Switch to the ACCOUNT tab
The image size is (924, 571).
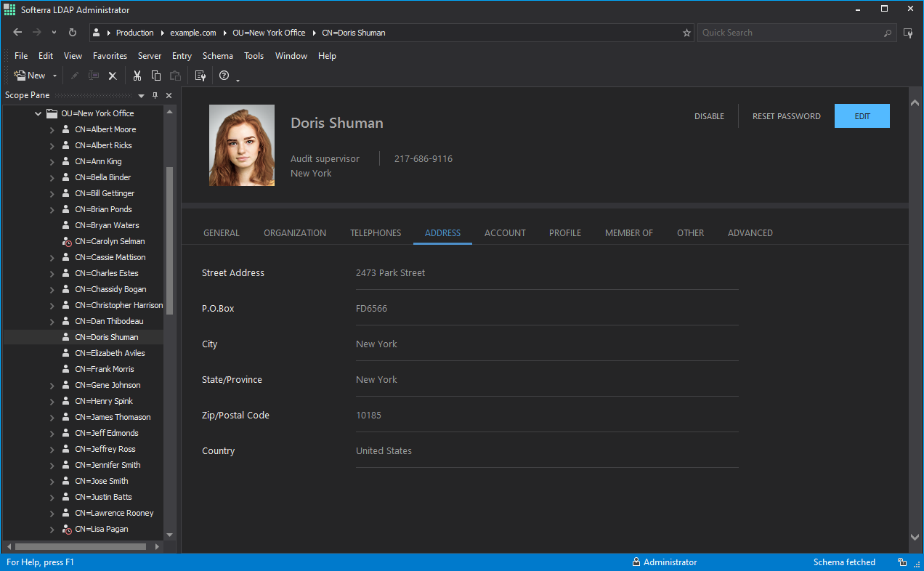tap(505, 232)
